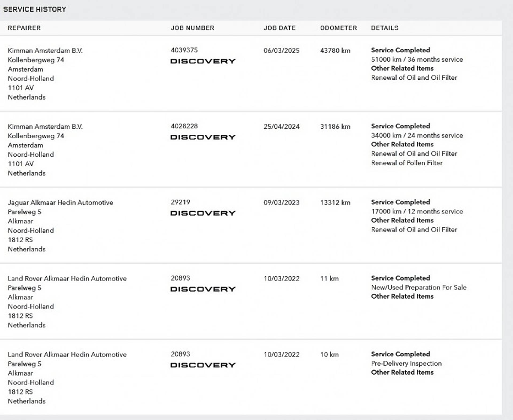Click job number 4039375
513x420 pixels.
pos(184,50)
